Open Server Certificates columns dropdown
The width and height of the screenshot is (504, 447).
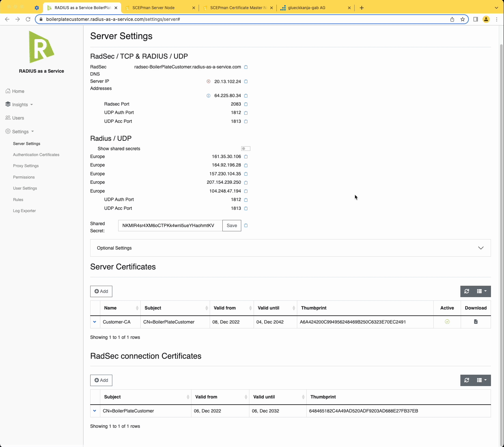482,291
